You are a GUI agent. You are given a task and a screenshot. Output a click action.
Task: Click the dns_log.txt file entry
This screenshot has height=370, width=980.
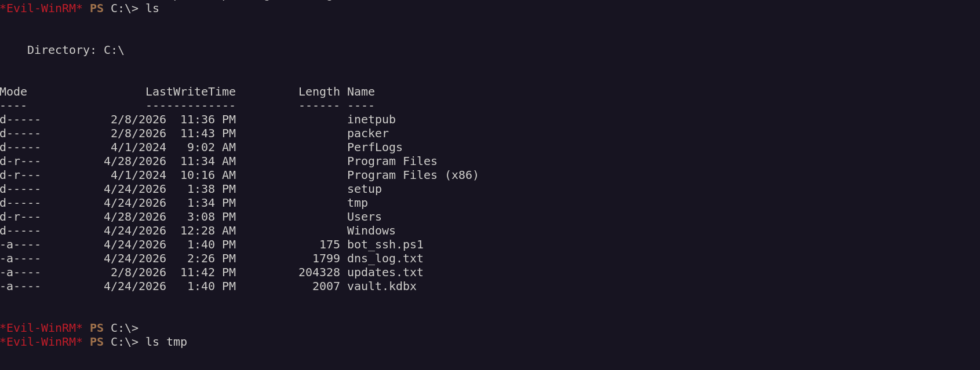[x=385, y=258]
